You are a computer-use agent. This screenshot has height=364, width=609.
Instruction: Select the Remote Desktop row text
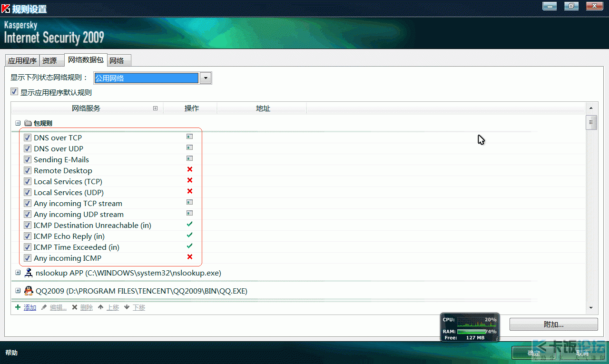point(63,170)
